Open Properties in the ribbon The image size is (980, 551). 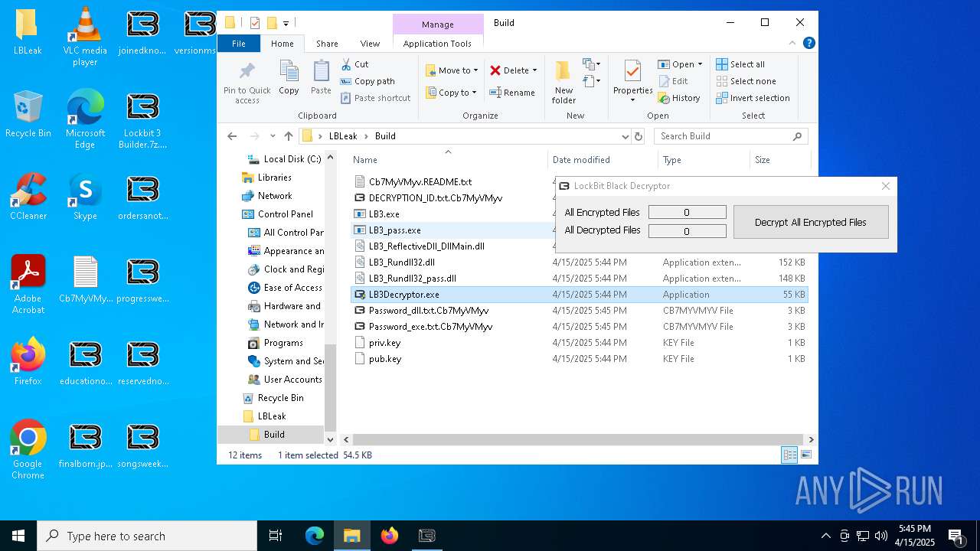point(632,80)
